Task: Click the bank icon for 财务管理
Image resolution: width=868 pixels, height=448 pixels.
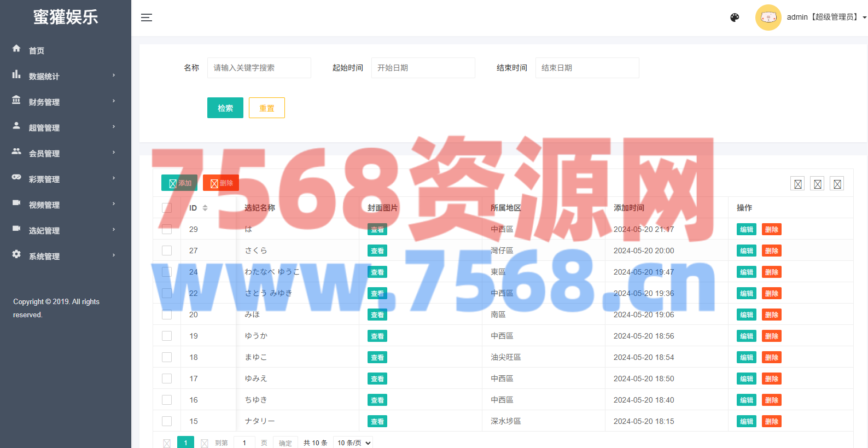Action: [x=16, y=100]
